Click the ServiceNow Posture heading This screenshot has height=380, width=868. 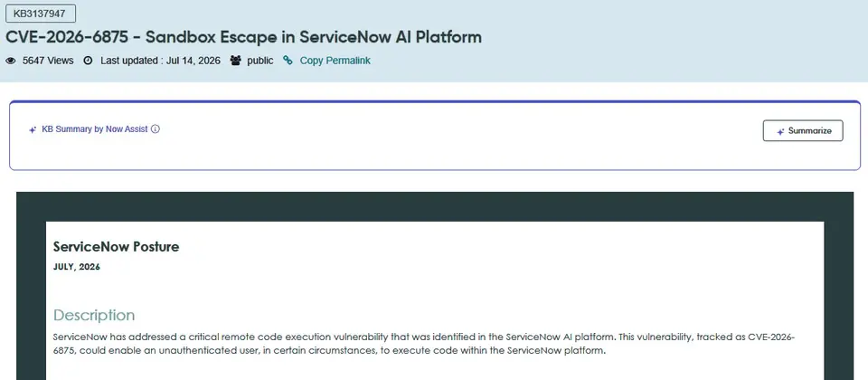[117, 247]
